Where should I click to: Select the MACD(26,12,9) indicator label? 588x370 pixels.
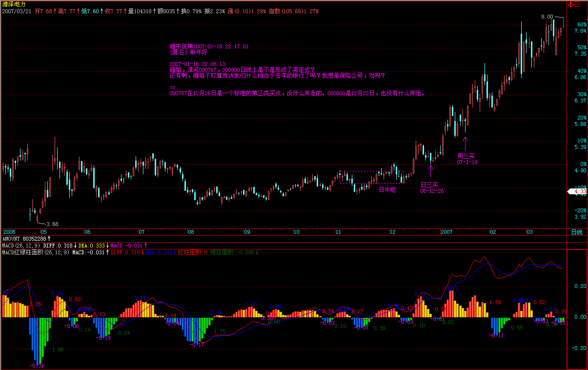(21, 246)
